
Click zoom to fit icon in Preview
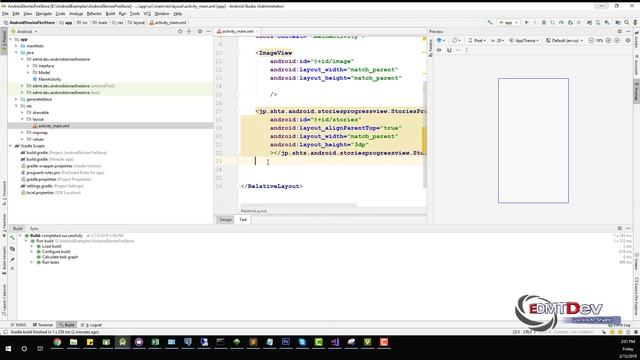[x=617, y=40]
